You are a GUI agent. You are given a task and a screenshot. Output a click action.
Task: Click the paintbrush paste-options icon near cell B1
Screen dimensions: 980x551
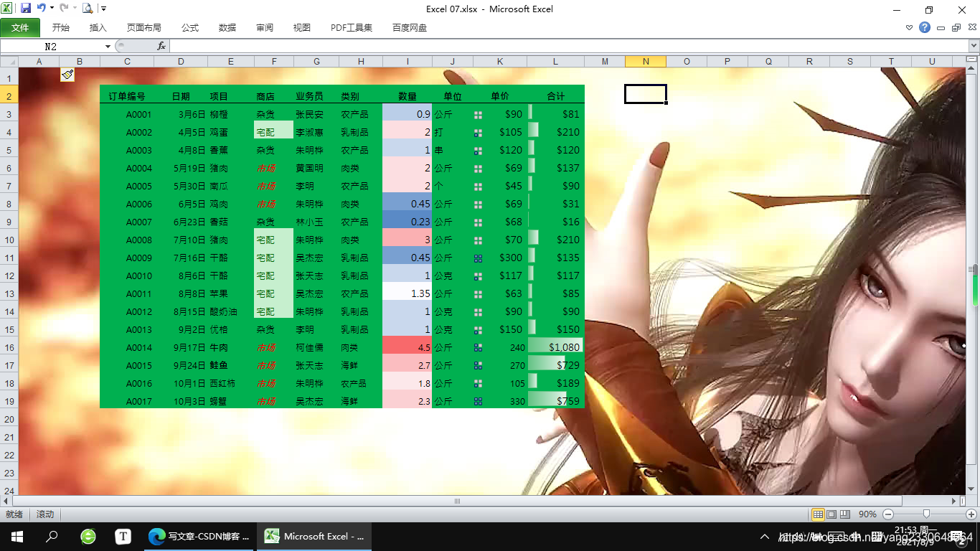pyautogui.click(x=67, y=75)
